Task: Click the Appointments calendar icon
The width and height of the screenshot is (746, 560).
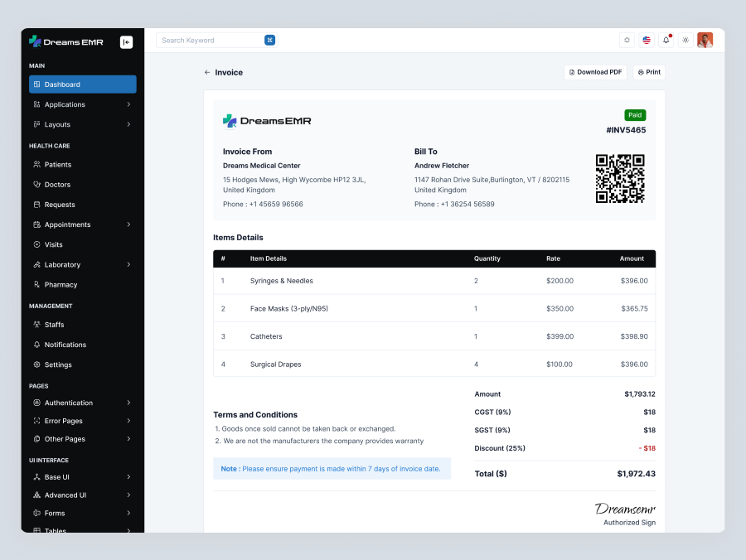Action: [36, 224]
